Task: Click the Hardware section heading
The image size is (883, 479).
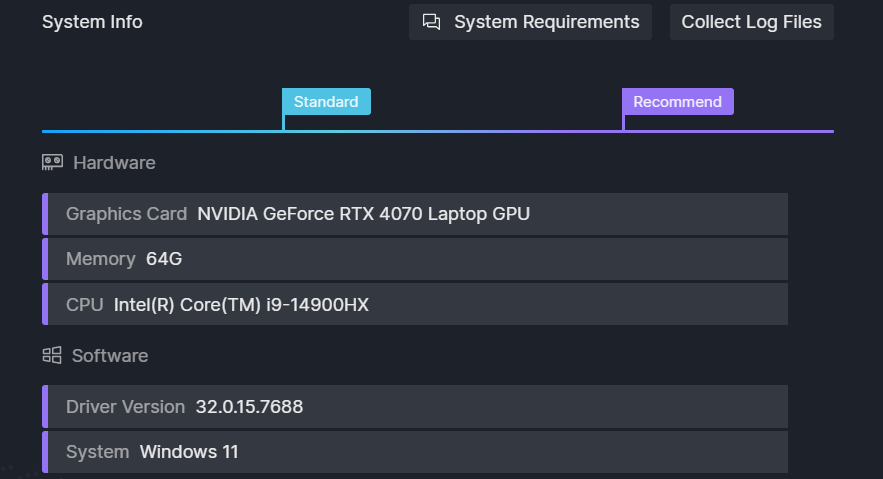Action: click(x=114, y=163)
